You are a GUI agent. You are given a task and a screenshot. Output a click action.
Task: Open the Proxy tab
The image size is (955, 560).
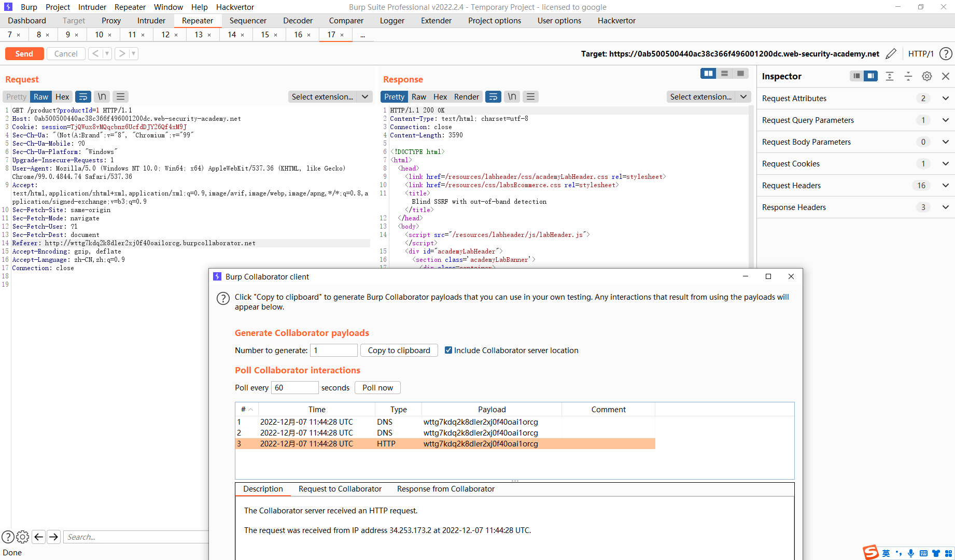click(x=111, y=21)
